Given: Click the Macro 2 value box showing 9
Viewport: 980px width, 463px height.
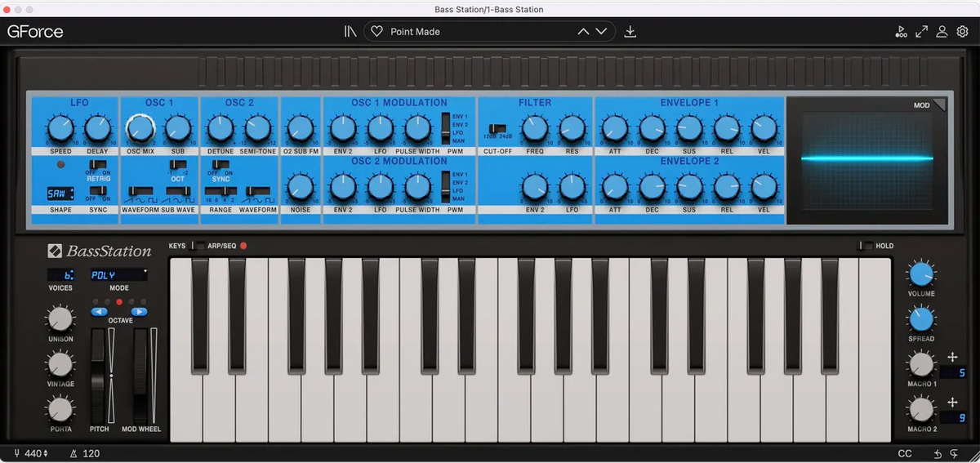Looking at the screenshot, I should pyautogui.click(x=952, y=418).
